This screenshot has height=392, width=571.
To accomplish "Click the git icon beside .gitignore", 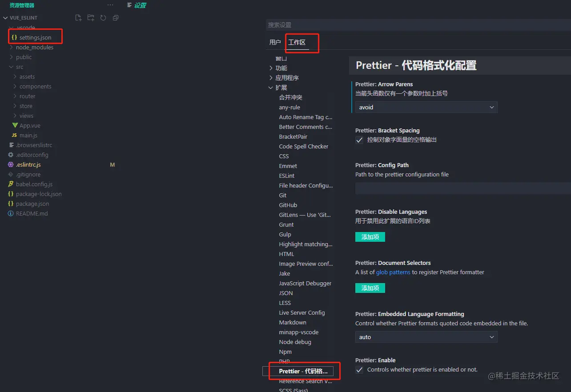I will [11, 174].
